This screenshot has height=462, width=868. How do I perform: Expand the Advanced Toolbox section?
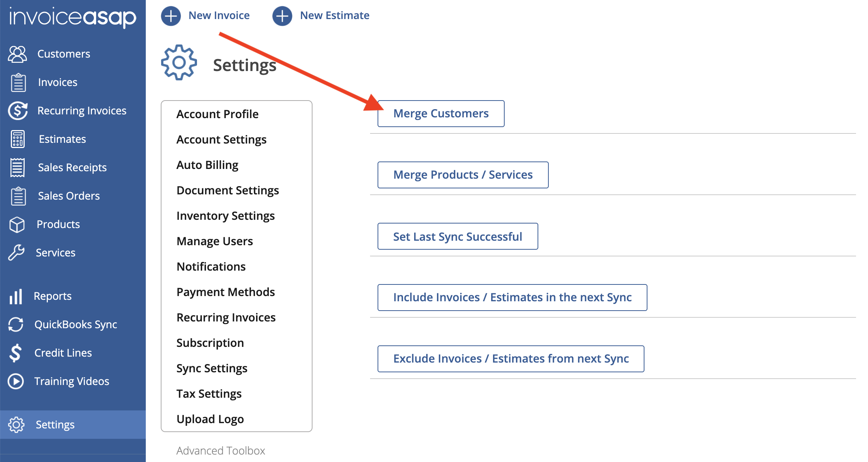pos(221,451)
